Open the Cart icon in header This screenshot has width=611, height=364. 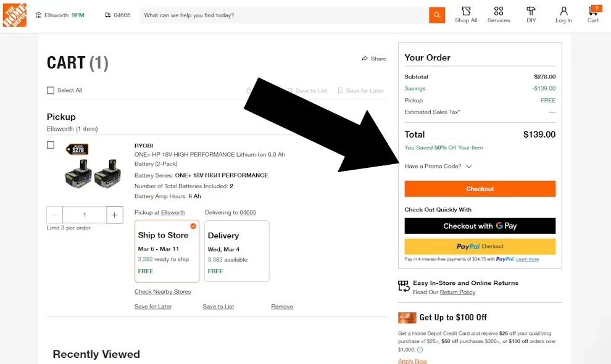594,15
